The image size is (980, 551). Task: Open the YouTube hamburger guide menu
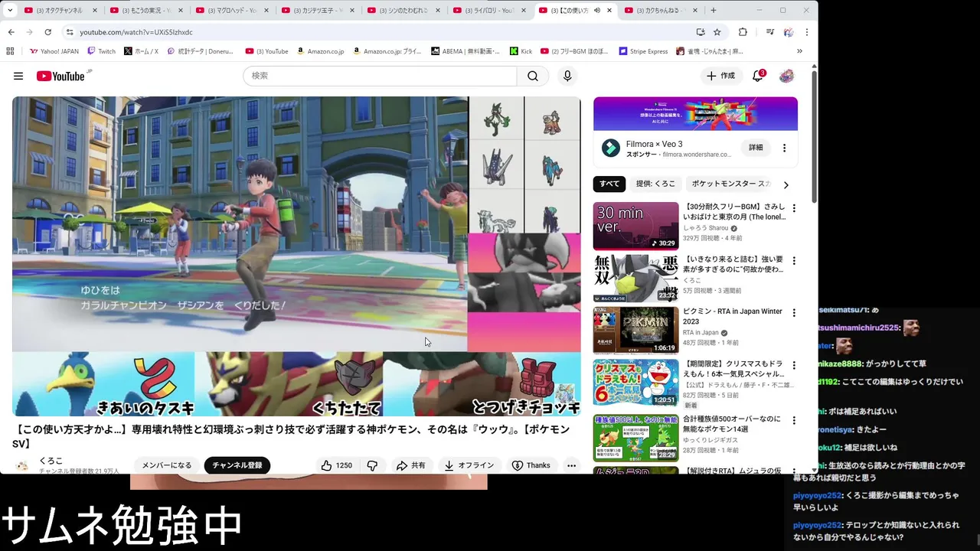[18, 76]
